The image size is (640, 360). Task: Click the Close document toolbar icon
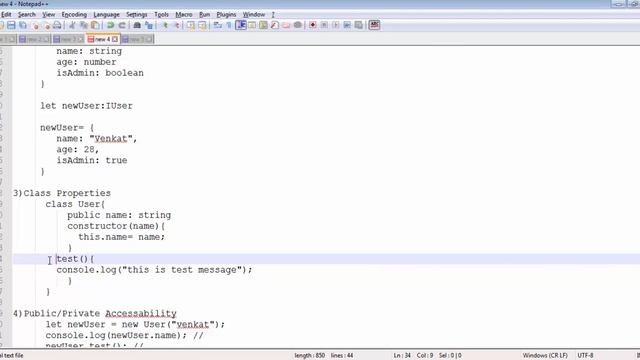[36, 25]
